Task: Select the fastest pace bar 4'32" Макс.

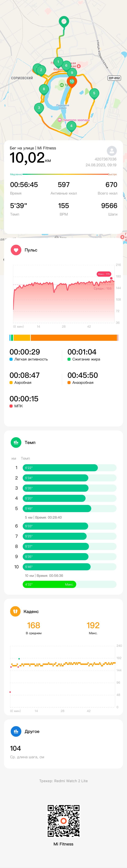Action: [49, 584]
